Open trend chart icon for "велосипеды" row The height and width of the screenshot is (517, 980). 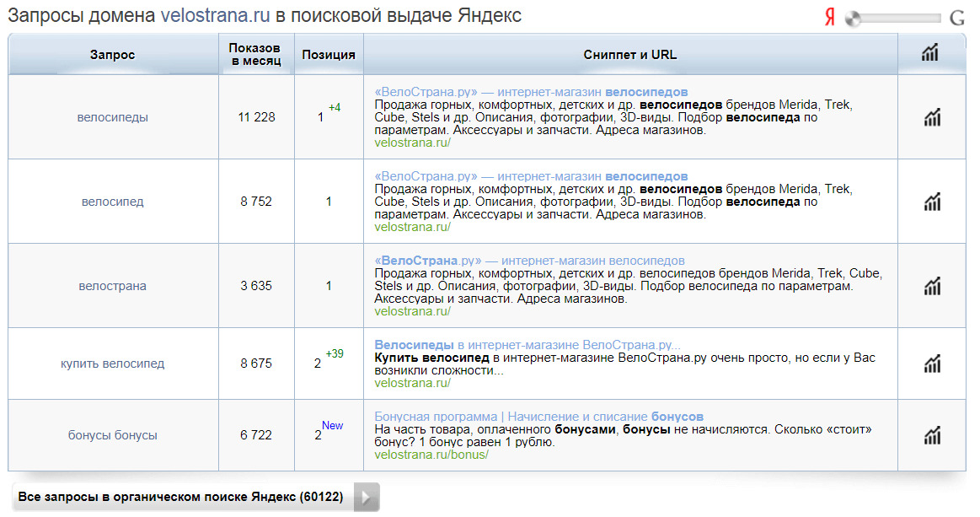pyautogui.click(x=931, y=116)
